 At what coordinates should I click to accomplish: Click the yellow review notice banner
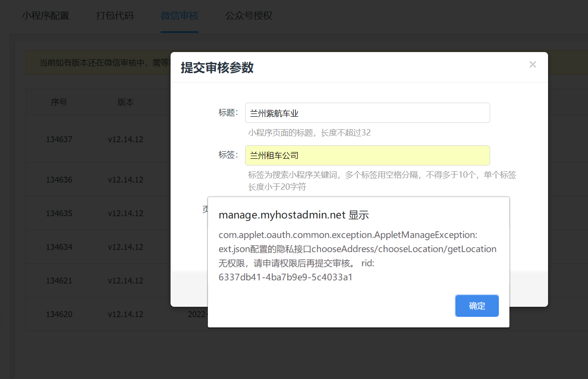(x=99, y=63)
